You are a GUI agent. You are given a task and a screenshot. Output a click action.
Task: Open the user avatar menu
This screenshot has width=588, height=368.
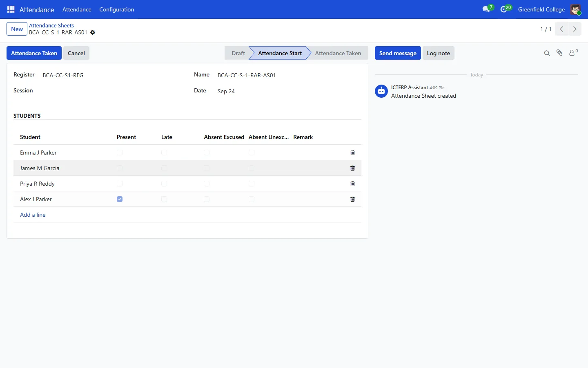coord(575,9)
